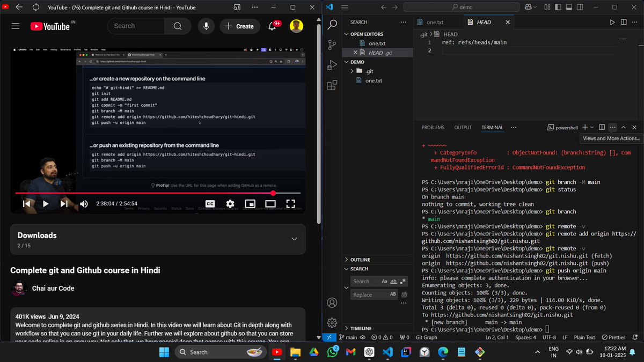Toggle theater mode on YouTube player
This screenshot has height=362, width=644.
pos(270,204)
